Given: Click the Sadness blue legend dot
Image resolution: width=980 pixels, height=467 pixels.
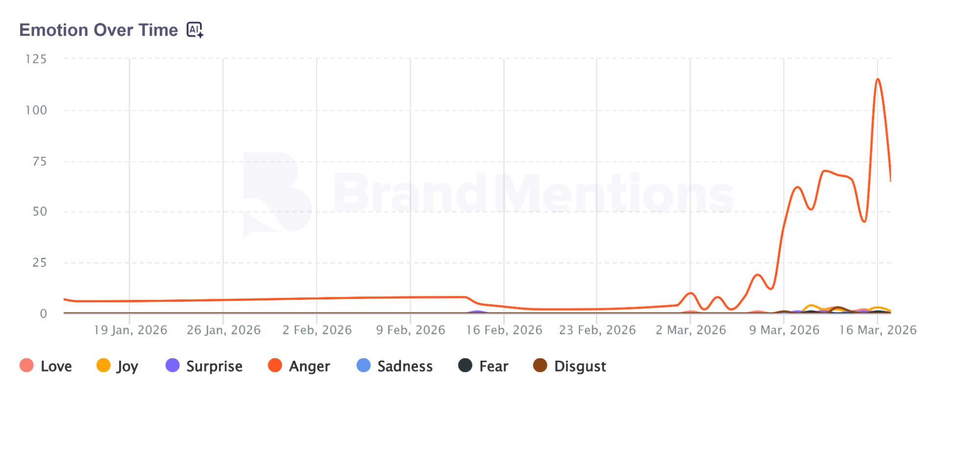Looking at the screenshot, I should tap(364, 365).
